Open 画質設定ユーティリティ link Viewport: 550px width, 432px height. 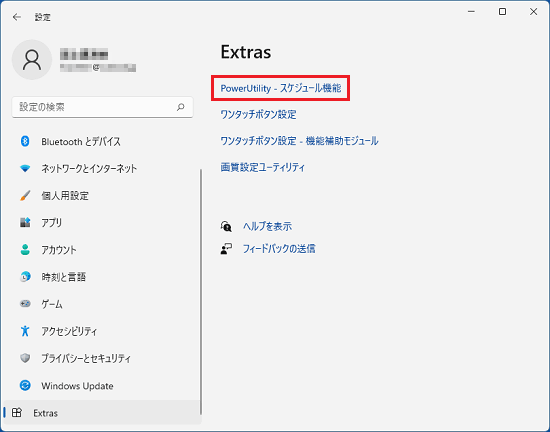pyautogui.click(x=263, y=167)
